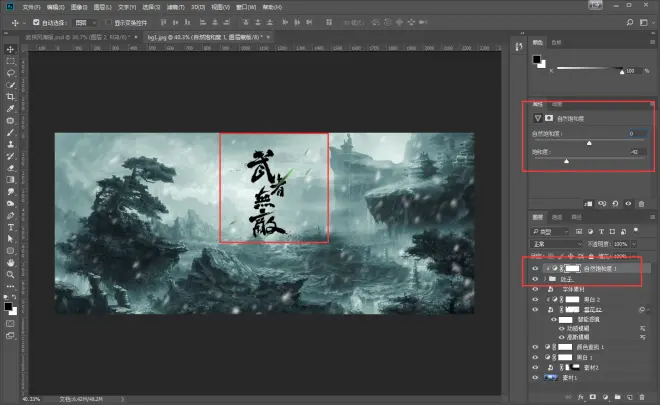Delete layer with trash icon in Layers panel
The width and height of the screenshot is (660, 405).
[642, 397]
